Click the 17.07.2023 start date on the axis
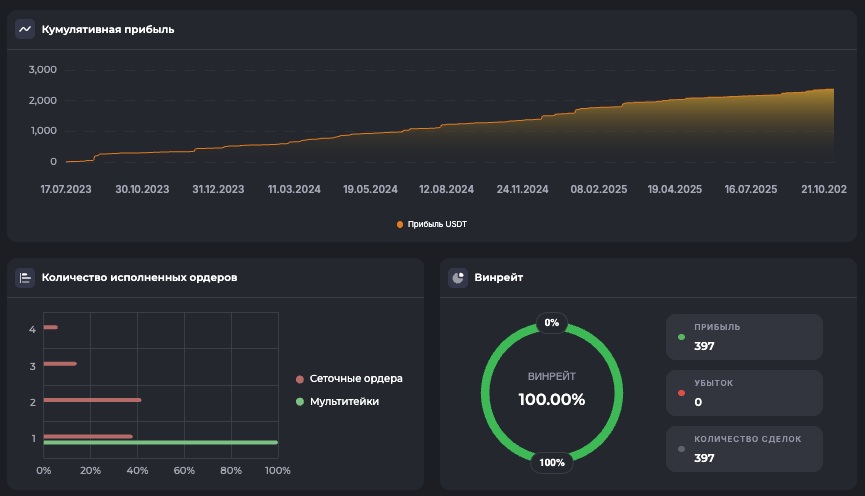Viewport: 865px width, 496px height. click(x=66, y=188)
